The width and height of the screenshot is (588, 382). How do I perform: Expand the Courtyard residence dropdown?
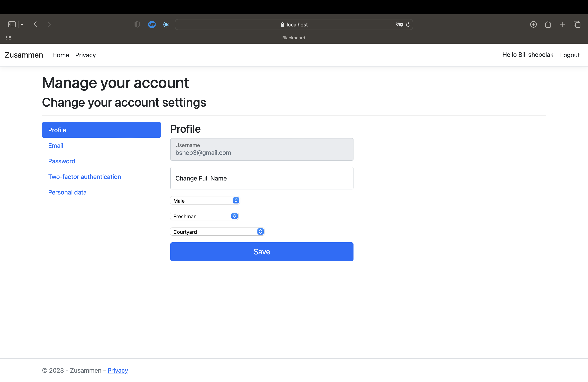point(217,232)
